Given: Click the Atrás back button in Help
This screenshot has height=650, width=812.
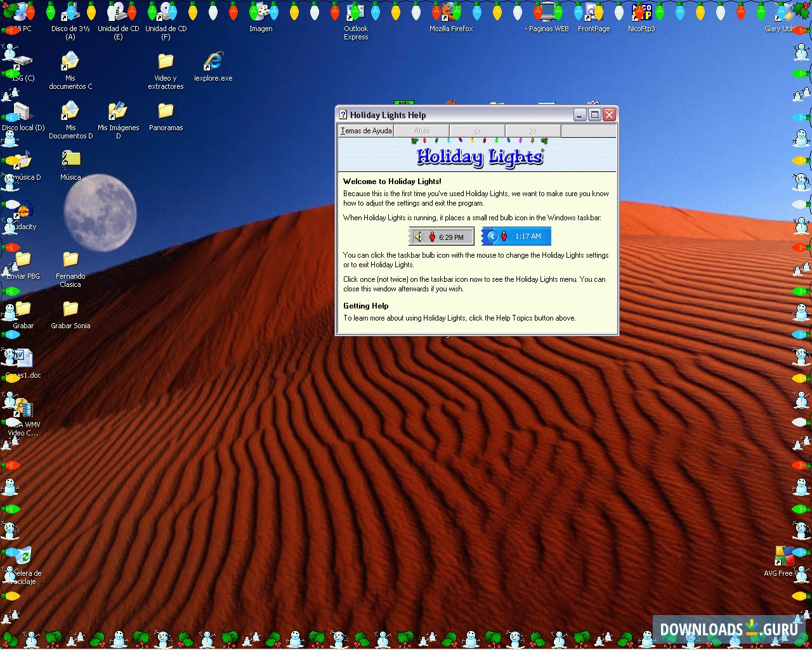Looking at the screenshot, I should point(422,131).
